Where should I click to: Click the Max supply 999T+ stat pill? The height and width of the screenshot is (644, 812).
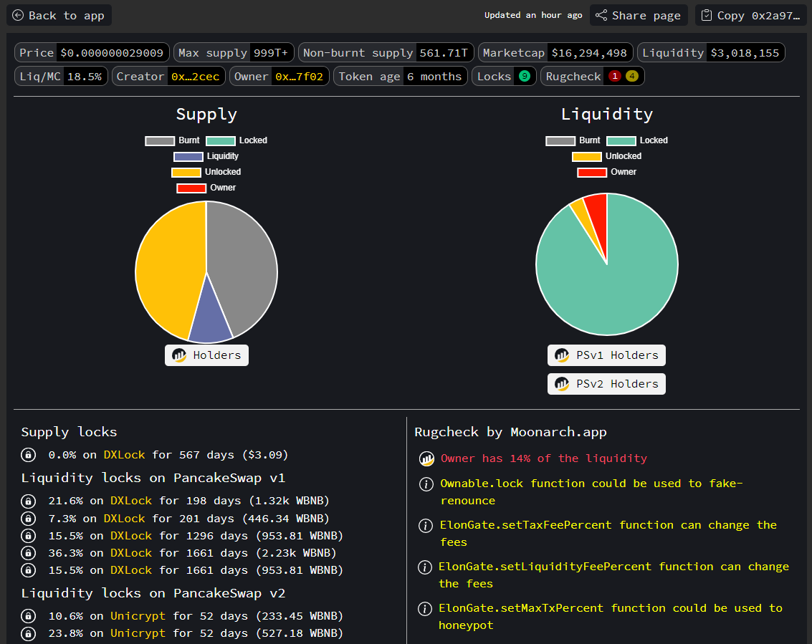coord(234,53)
